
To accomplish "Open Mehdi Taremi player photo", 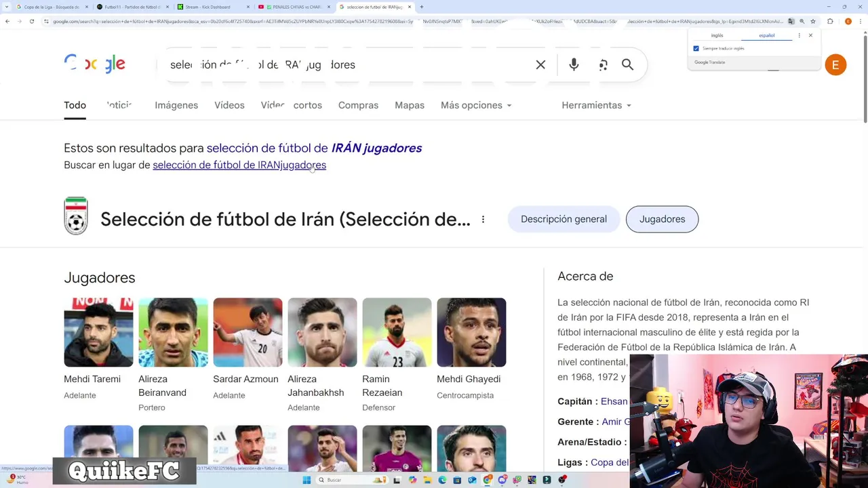I will [x=98, y=332].
